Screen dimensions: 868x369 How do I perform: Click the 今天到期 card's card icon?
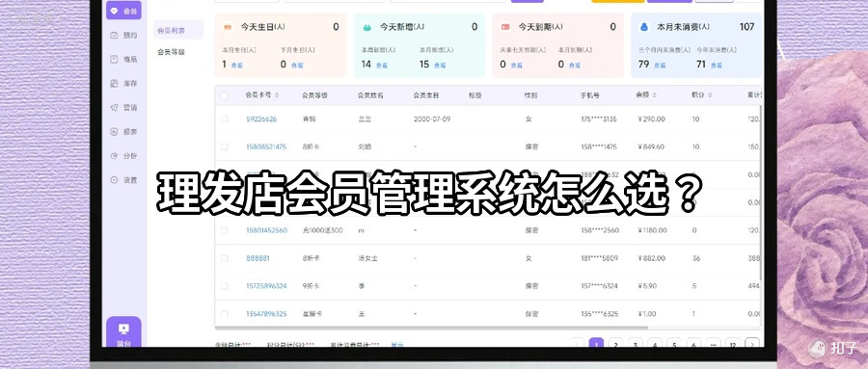click(504, 27)
